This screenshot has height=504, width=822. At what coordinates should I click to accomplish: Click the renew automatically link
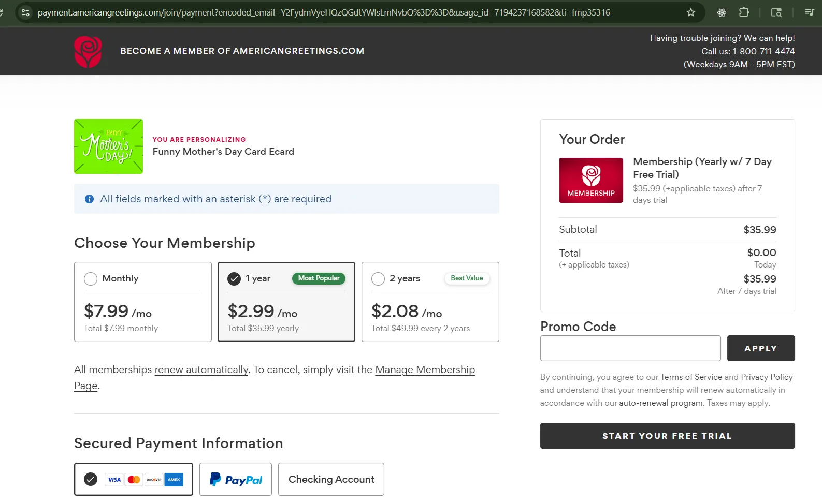[201, 370]
